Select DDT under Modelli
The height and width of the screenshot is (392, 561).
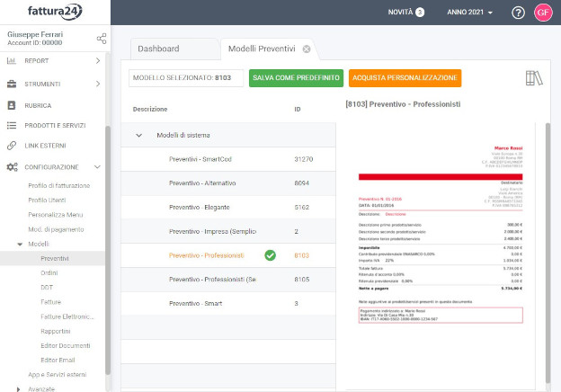tap(47, 287)
